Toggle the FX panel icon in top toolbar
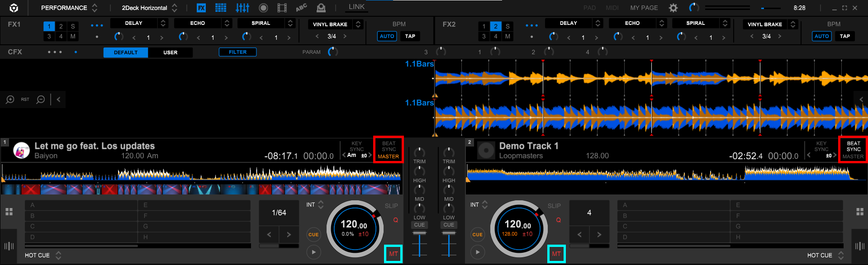Viewport: 868px width, 265px height. [x=201, y=8]
